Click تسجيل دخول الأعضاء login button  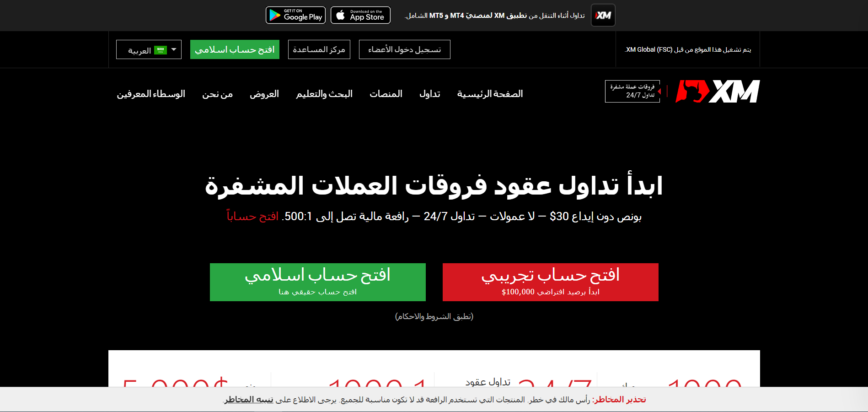coord(404,49)
